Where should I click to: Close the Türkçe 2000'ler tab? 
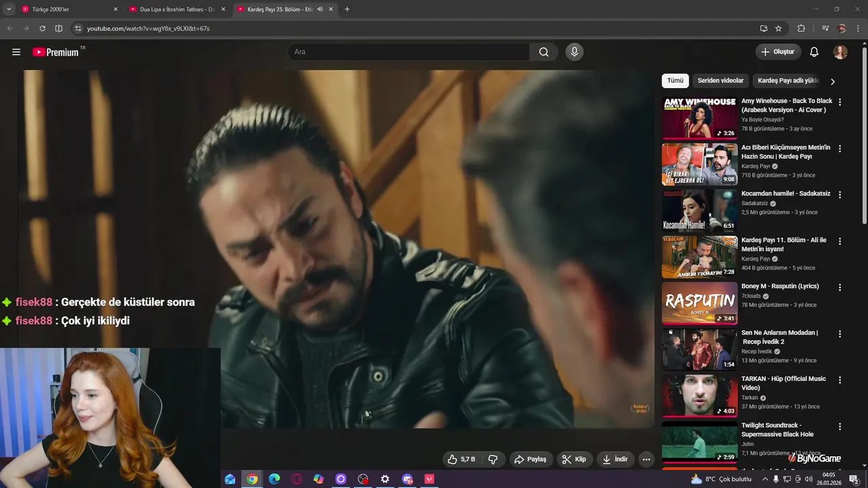(x=115, y=9)
